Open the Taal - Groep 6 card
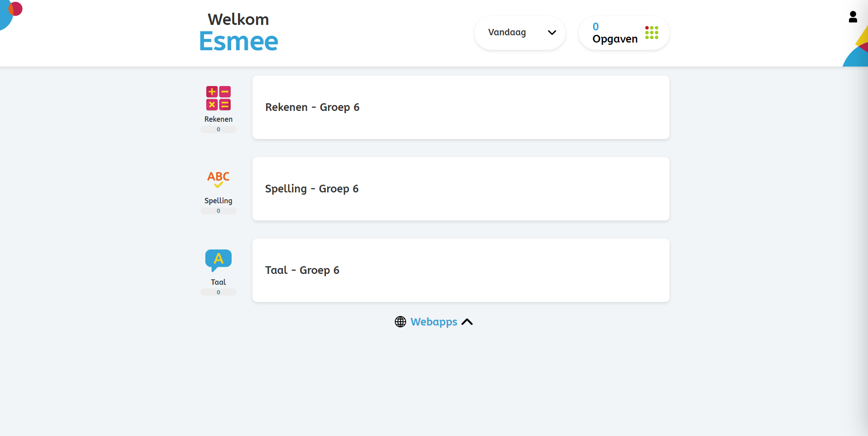This screenshot has height=436, width=868. [x=461, y=270]
